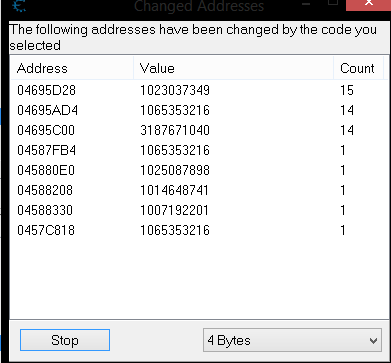Image resolution: width=391 pixels, height=363 pixels.
Task: Select address 04587FB4 row
Action: pyautogui.click(x=199, y=150)
